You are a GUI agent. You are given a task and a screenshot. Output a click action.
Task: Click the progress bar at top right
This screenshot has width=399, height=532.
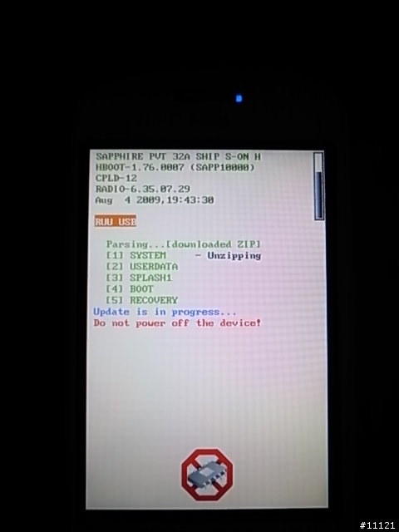[x=318, y=186]
